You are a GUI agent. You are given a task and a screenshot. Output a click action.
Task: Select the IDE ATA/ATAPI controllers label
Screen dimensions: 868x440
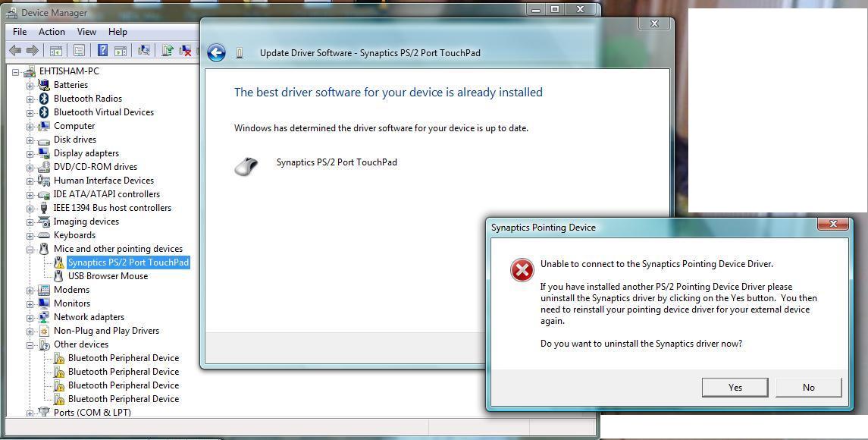click(107, 194)
